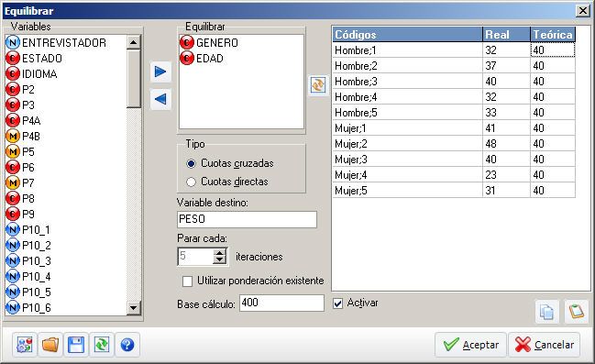This screenshot has height=364, width=595.
Task: Select the P2 variable
Action: tap(20, 89)
